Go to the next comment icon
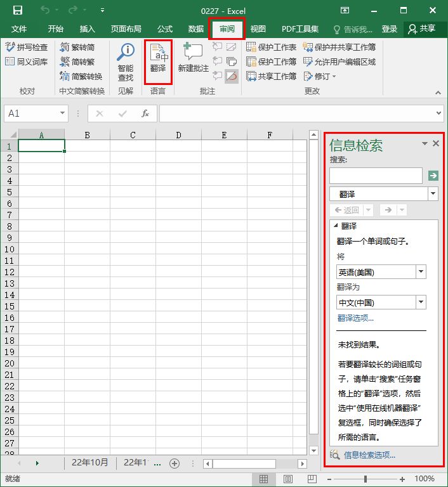Viewport: 448px width, 487px height. pyautogui.click(x=217, y=75)
